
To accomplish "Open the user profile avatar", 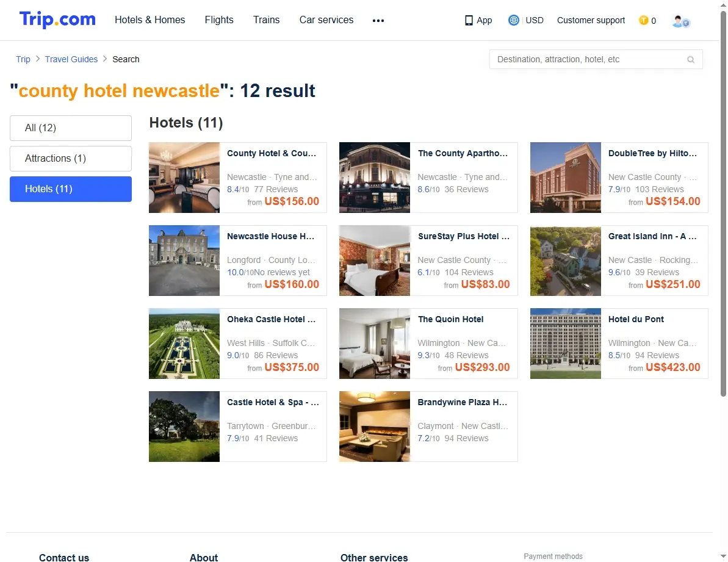I will click(680, 21).
